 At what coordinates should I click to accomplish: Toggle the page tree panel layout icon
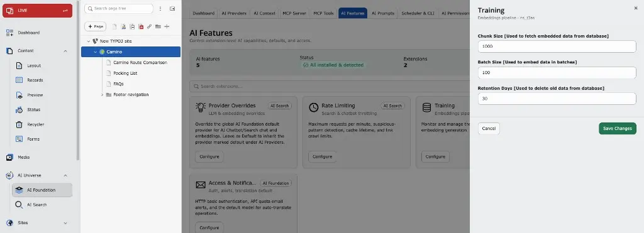point(172,9)
